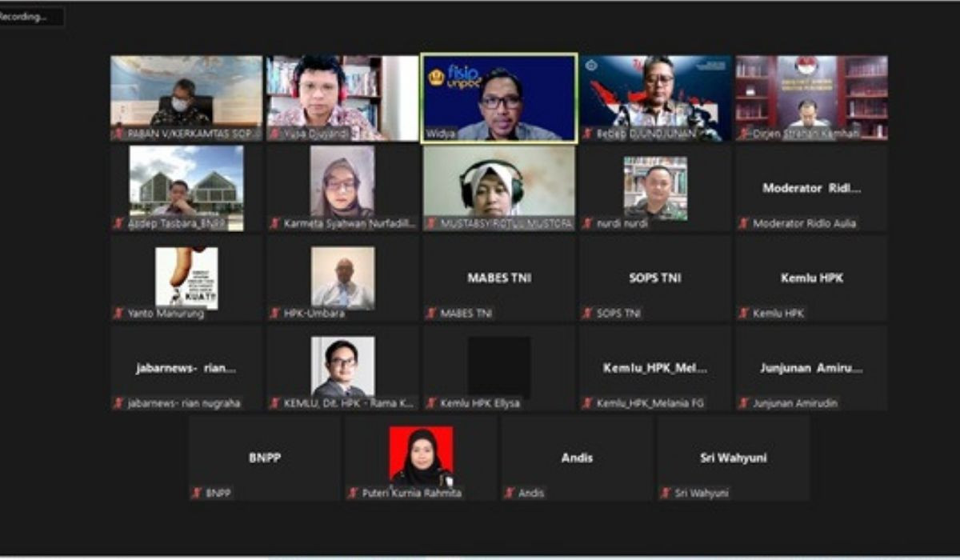Select the highlighted Widya speaker video tile
Viewport: 960px width, 560px height.
498,98
